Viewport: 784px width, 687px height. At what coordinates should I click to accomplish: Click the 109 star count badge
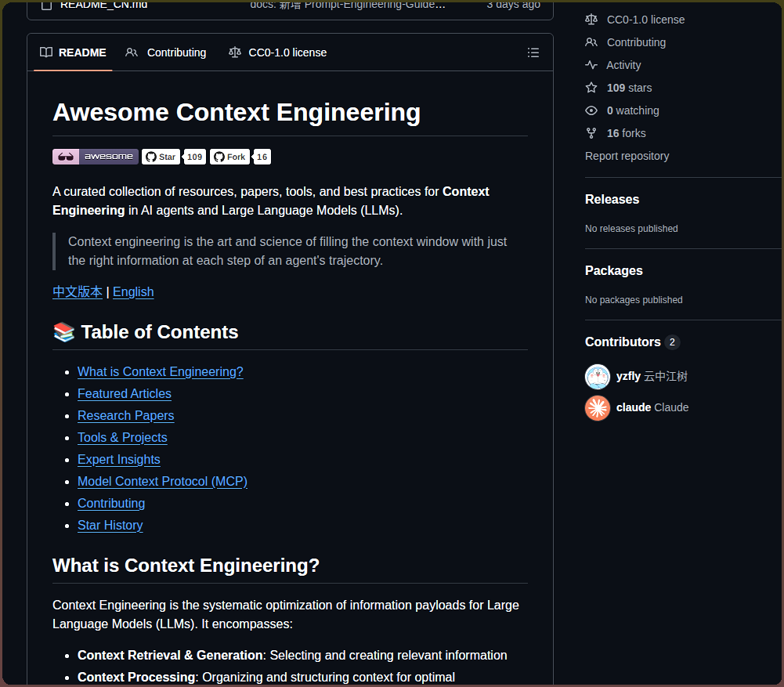[x=194, y=157]
